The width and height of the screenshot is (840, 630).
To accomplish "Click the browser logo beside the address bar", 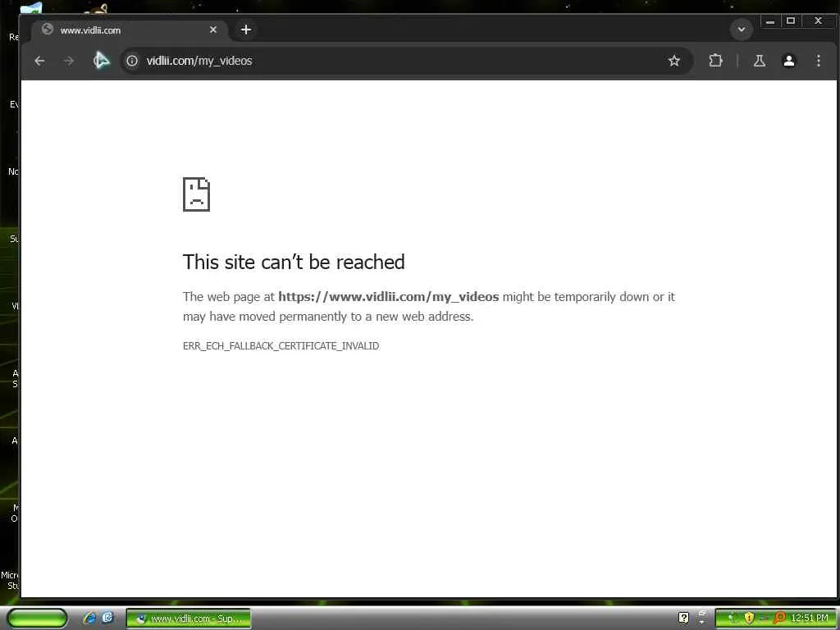I will pyautogui.click(x=101, y=61).
